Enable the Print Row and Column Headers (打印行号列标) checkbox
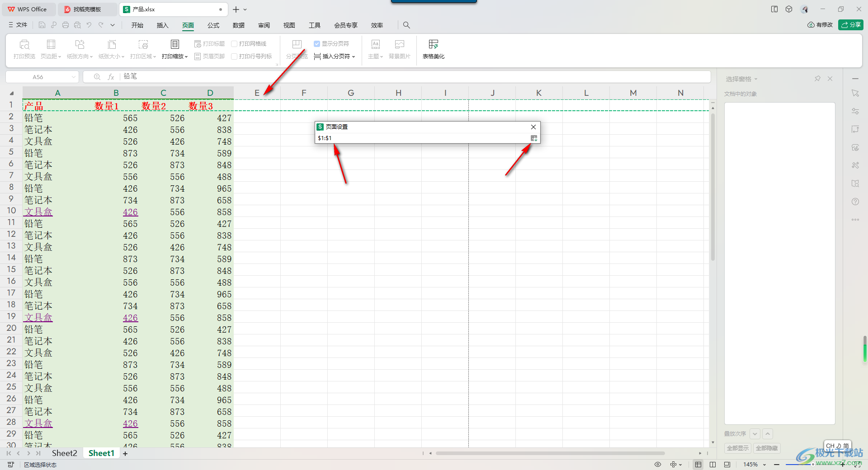 pos(234,56)
